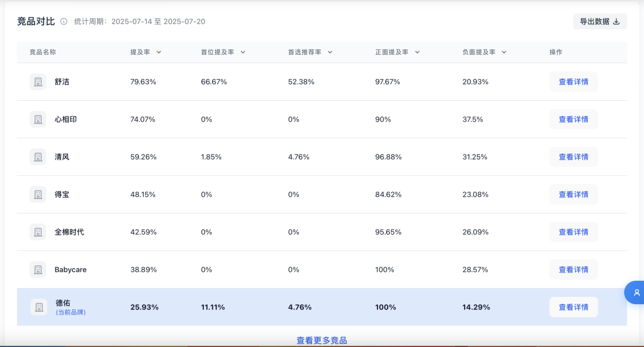Click 90% positive rate for 心相印
The height and width of the screenshot is (347, 644).
point(383,119)
